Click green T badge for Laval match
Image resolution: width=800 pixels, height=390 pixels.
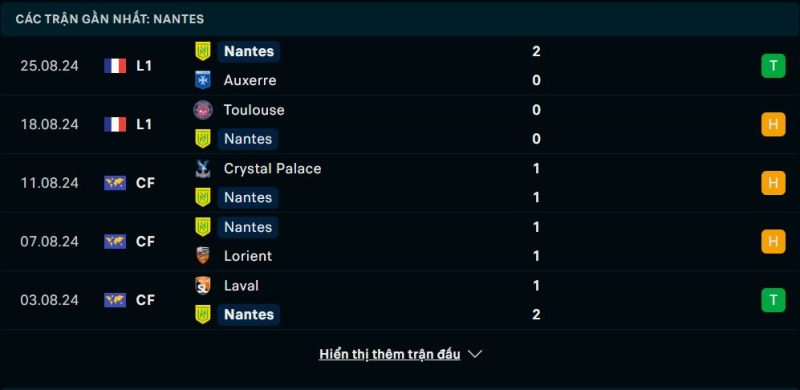[773, 300]
